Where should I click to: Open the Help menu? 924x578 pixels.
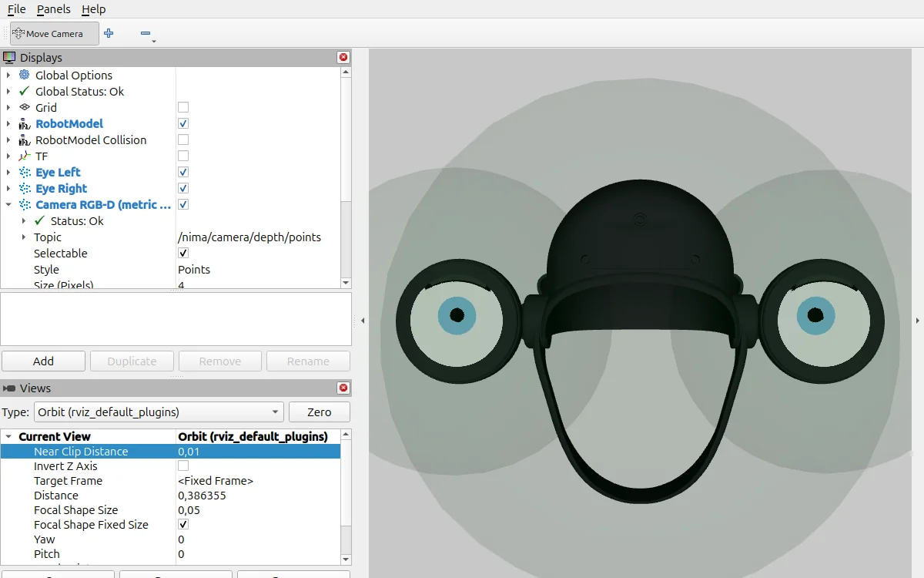(x=93, y=9)
